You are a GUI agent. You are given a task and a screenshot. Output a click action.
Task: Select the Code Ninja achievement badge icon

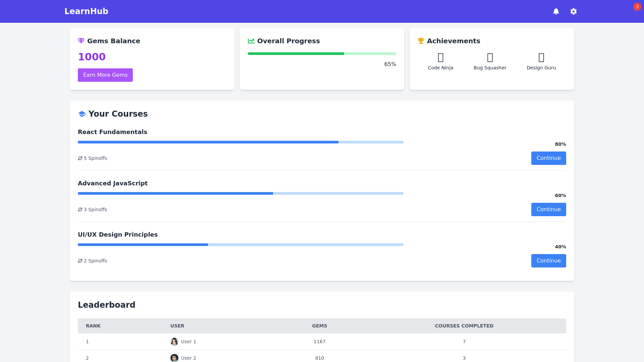point(441,58)
